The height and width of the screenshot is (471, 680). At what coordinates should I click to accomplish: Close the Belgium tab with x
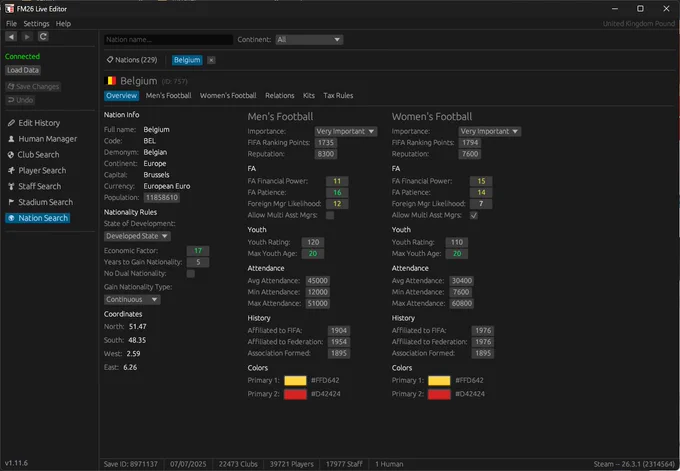pyautogui.click(x=211, y=60)
